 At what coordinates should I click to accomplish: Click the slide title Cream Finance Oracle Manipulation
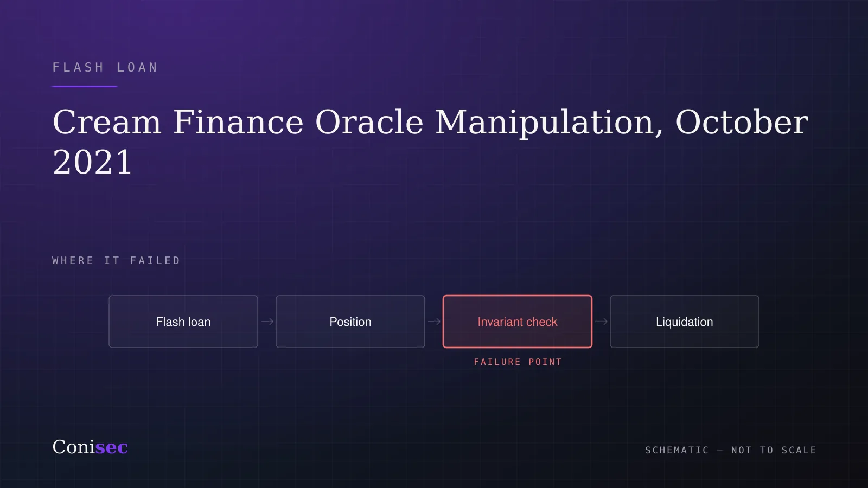tap(431, 142)
